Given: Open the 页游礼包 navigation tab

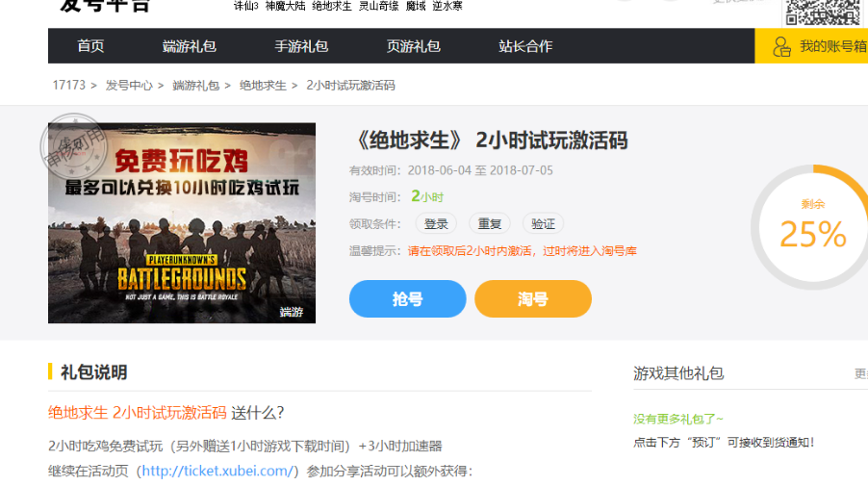Looking at the screenshot, I should click(x=413, y=46).
